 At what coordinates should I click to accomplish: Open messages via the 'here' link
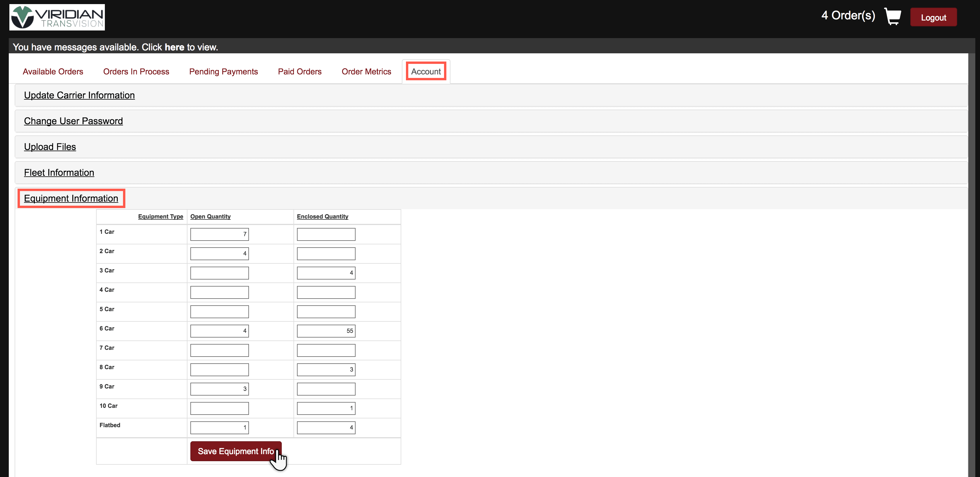pyautogui.click(x=174, y=47)
